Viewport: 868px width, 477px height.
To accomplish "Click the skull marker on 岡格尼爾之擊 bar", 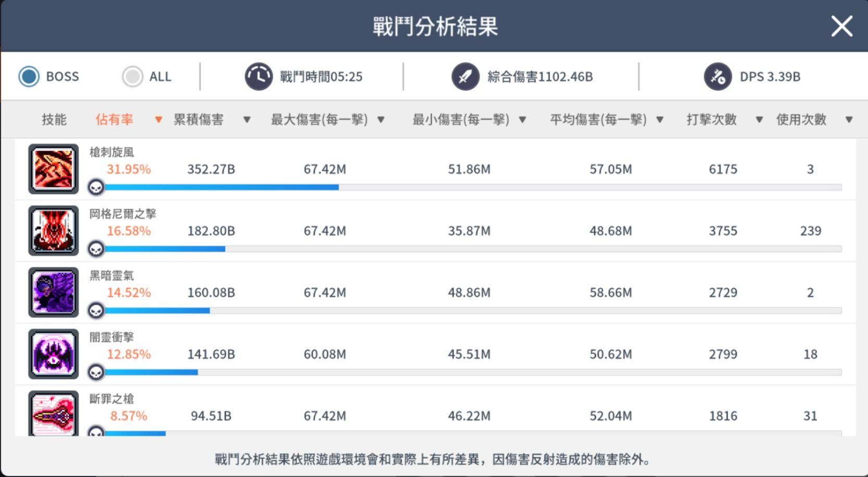I will click(x=96, y=249).
